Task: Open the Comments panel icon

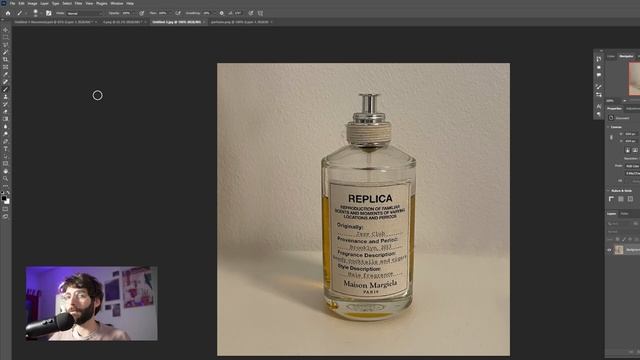Action: coord(599,75)
